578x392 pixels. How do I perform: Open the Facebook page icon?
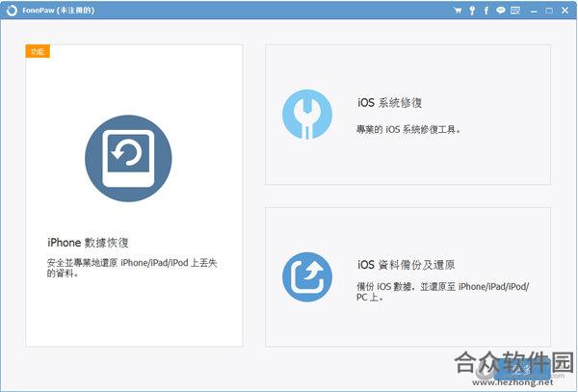[x=486, y=11]
